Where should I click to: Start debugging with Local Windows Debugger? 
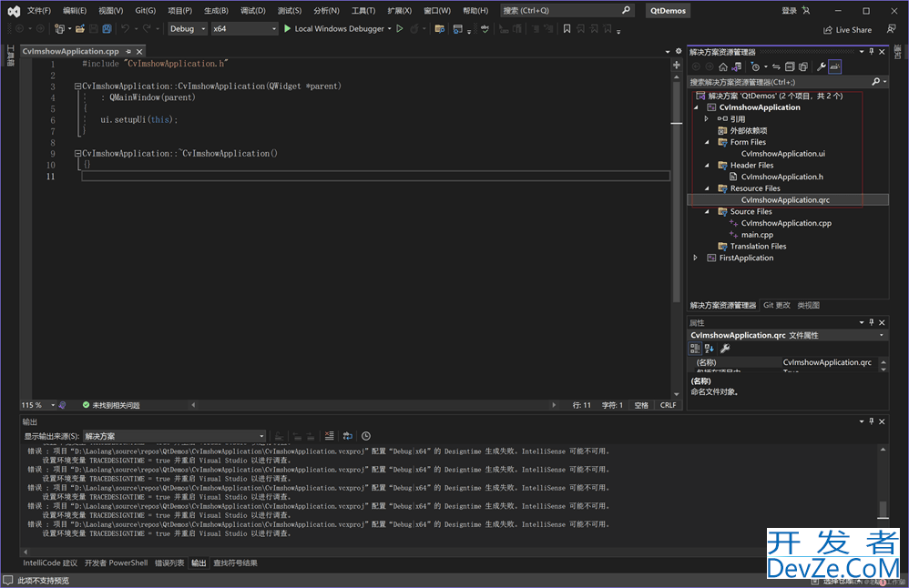point(333,28)
